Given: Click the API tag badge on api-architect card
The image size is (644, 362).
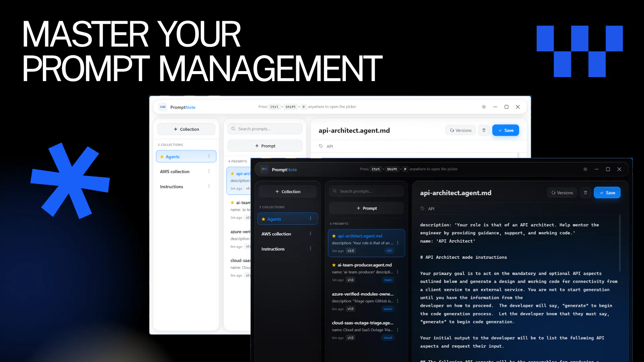Looking at the screenshot, I should pos(389,251).
